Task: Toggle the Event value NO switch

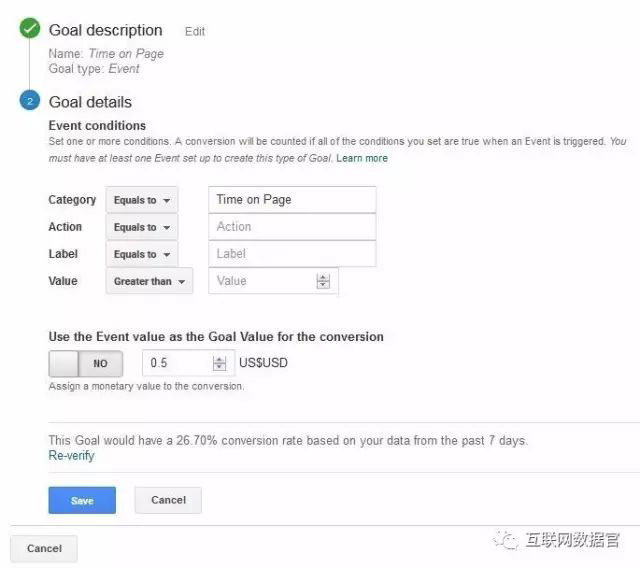Action: [x=86, y=363]
